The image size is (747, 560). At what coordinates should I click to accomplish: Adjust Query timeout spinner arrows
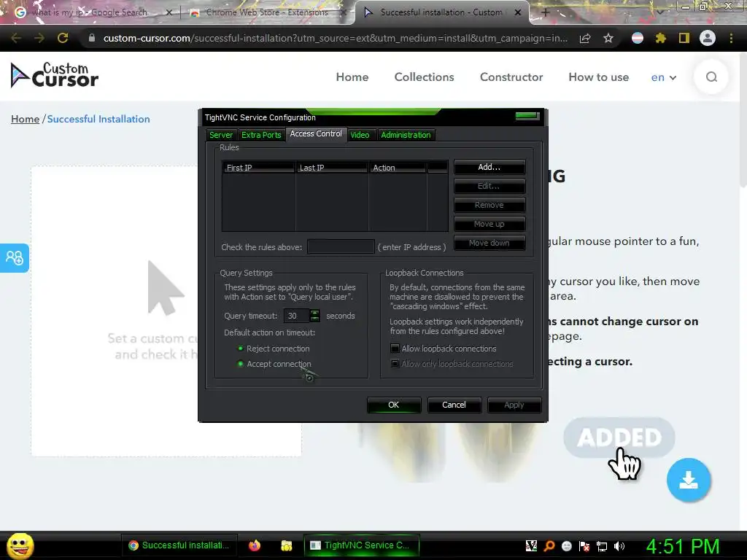pos(314,316)
